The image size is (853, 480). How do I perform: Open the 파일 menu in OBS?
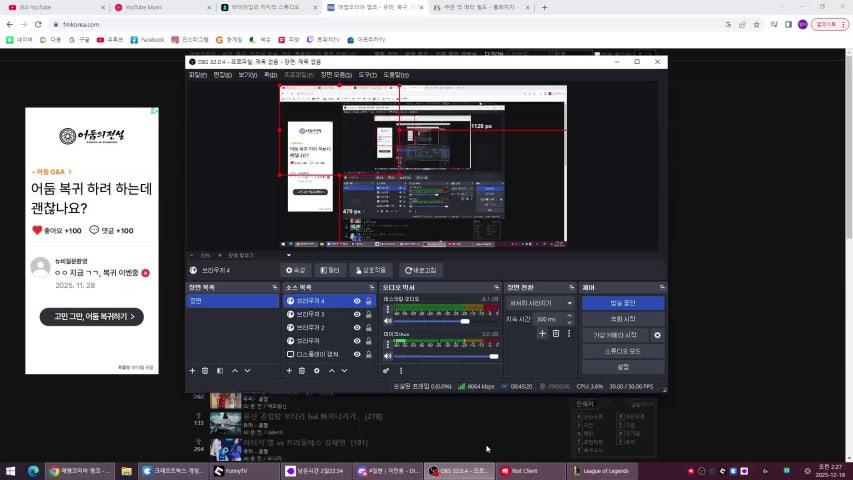(197, 74)
